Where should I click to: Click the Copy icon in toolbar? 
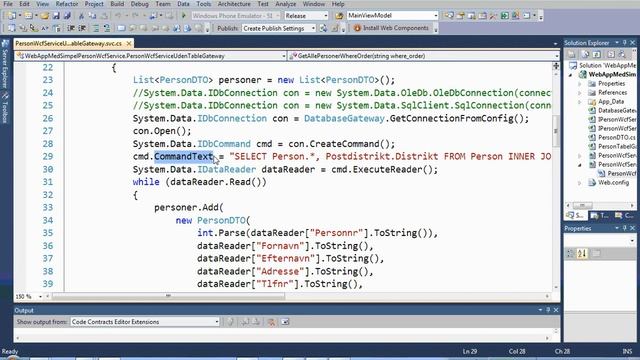coord(93,16)
